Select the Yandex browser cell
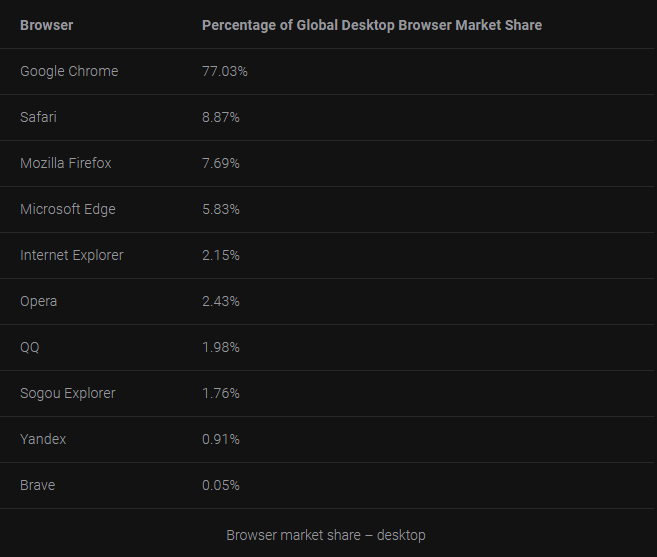The height and width of the screenshot is (557, 657). [x=43, y=439]
